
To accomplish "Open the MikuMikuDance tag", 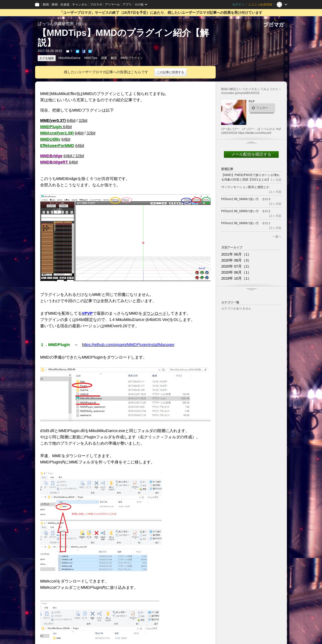I will tap(69, 58).
